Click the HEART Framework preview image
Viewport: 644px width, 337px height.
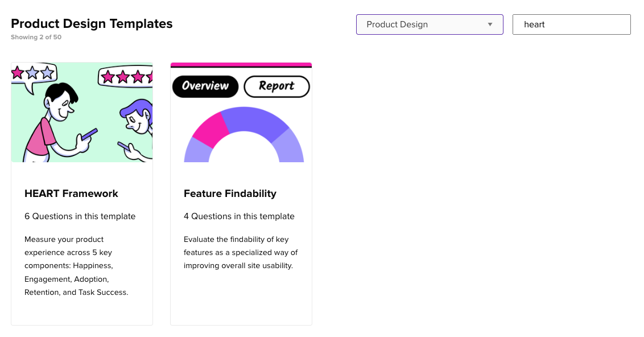pyautogui.click(x=81, y=112)
